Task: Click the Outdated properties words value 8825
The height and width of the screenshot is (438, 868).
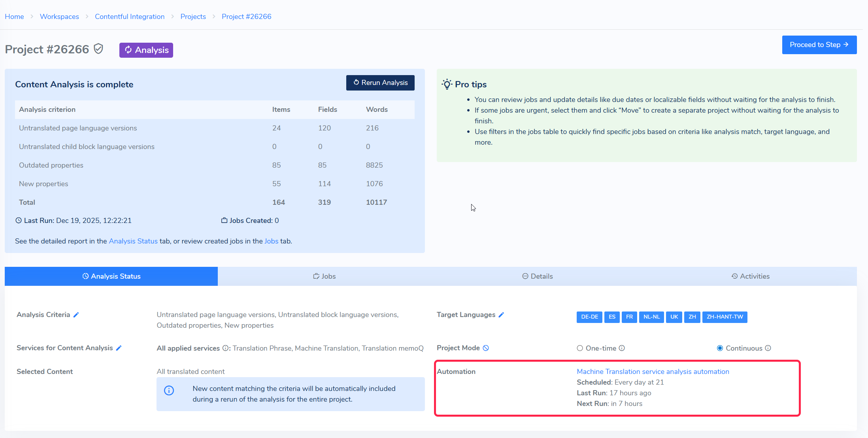Action: (374, 165)
